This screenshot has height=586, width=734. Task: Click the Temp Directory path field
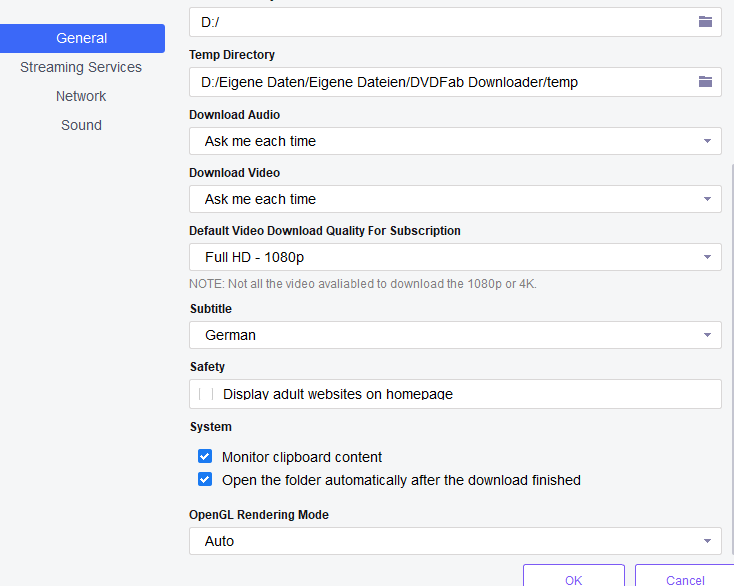point(440,82)
